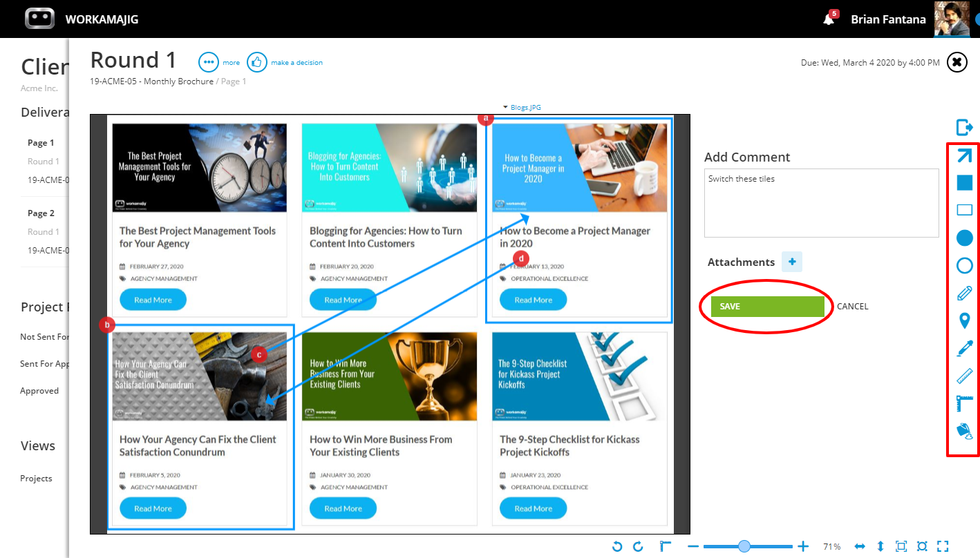
Task: Expand the Blogs.JPG file dropdown
Action: click(x=522, y=107)
